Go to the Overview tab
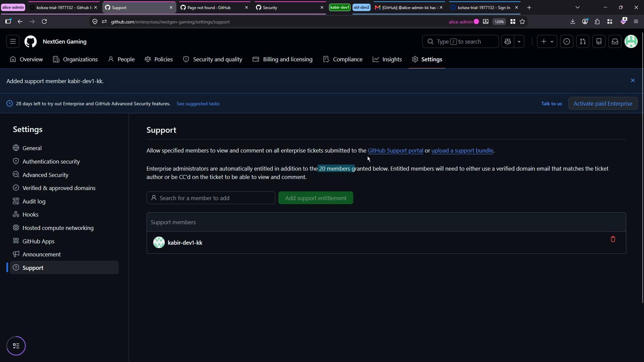The width and height of the screenshot is (644, 362). click(26, 59)
